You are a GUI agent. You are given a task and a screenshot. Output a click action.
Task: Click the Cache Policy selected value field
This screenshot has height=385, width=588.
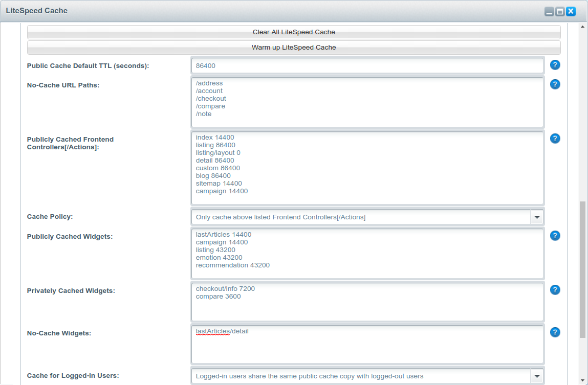pyautogui.click(x=361, y=217)
